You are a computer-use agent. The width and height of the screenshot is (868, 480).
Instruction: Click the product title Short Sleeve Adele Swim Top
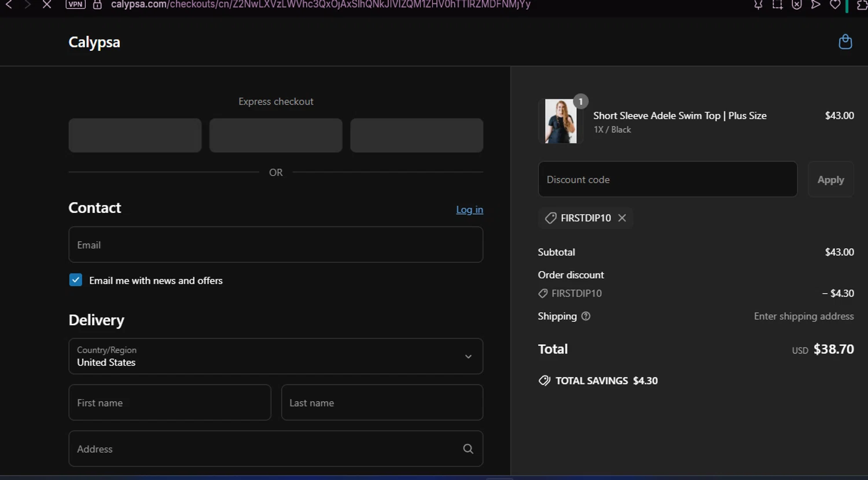point(680,116)
